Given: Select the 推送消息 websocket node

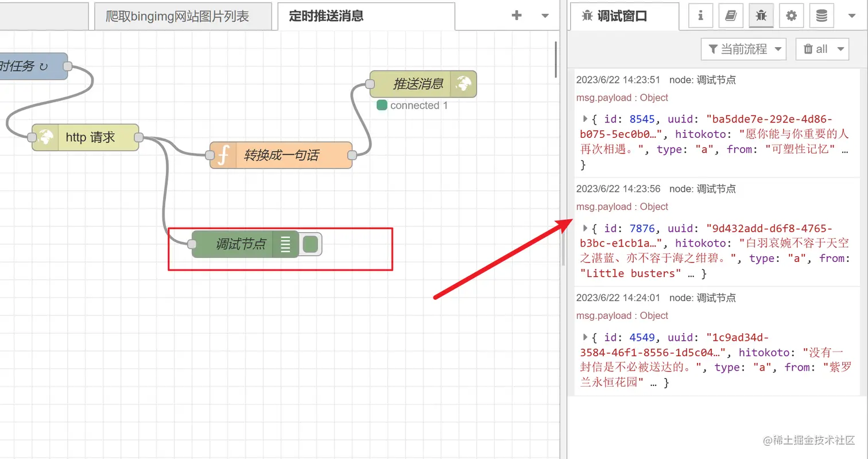Looking at the screenshot, I should pos(423,84).
